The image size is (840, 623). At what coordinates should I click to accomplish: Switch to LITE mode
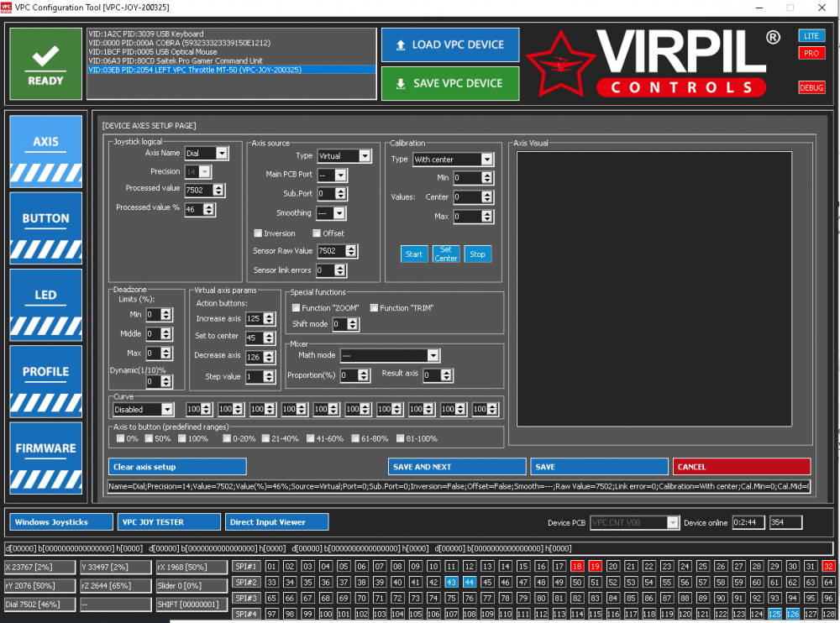click(811, 36)
